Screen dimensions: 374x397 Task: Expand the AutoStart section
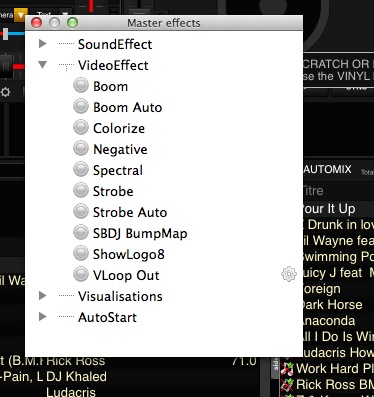point(42,316)
